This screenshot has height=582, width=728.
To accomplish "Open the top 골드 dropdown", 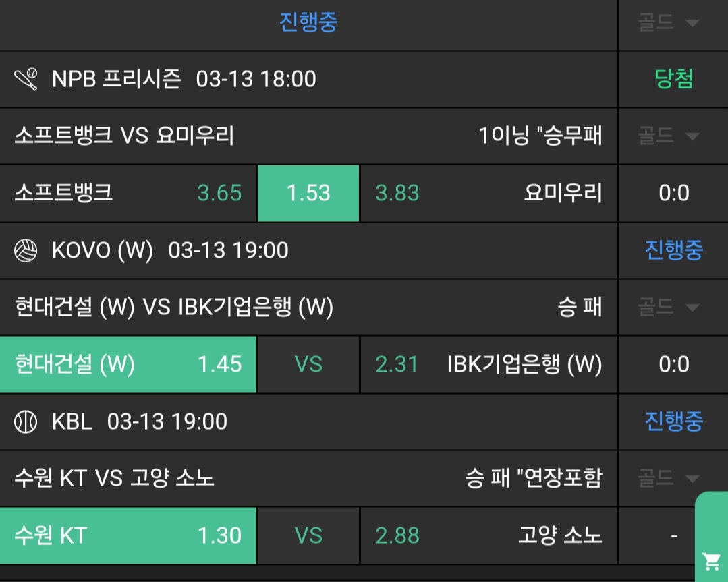I will tap(667, 23).
